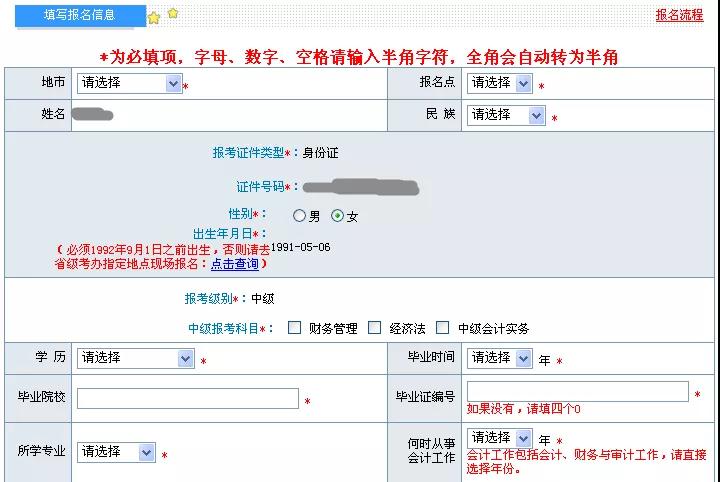Click the 身份证 certificate type text

click(321, 153)
